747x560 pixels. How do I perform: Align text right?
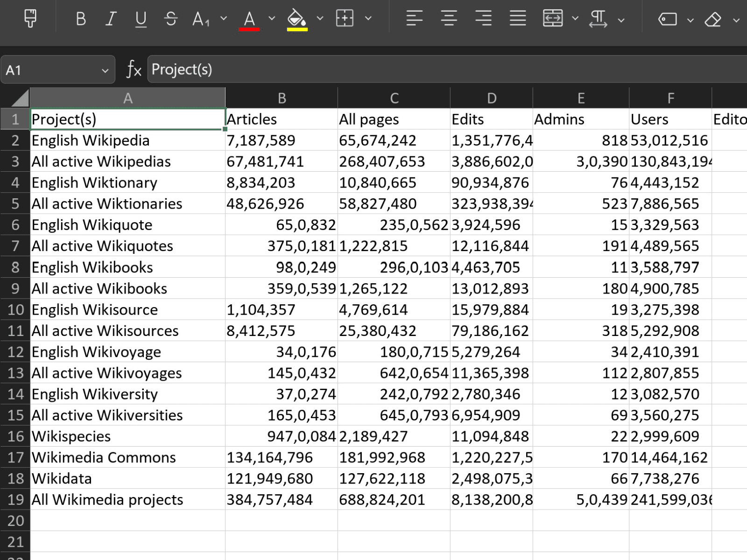tap(483, 19)
